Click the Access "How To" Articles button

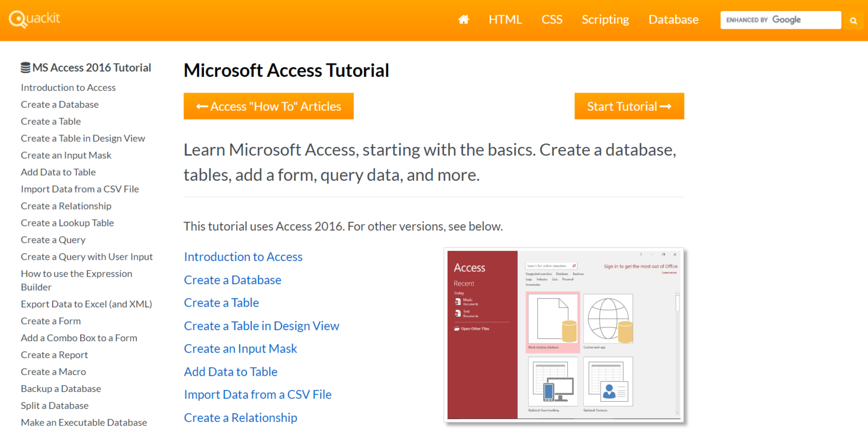point(268,106)
